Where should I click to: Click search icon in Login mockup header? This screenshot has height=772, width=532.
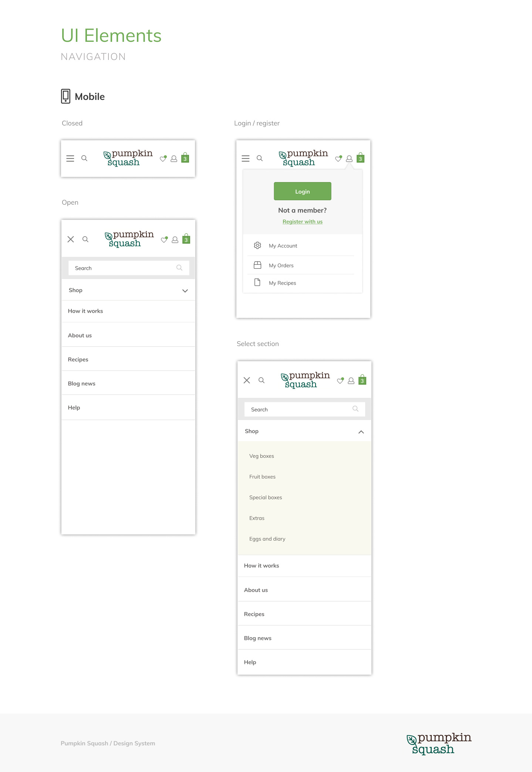pyautogui.click(x=260, y=158)
